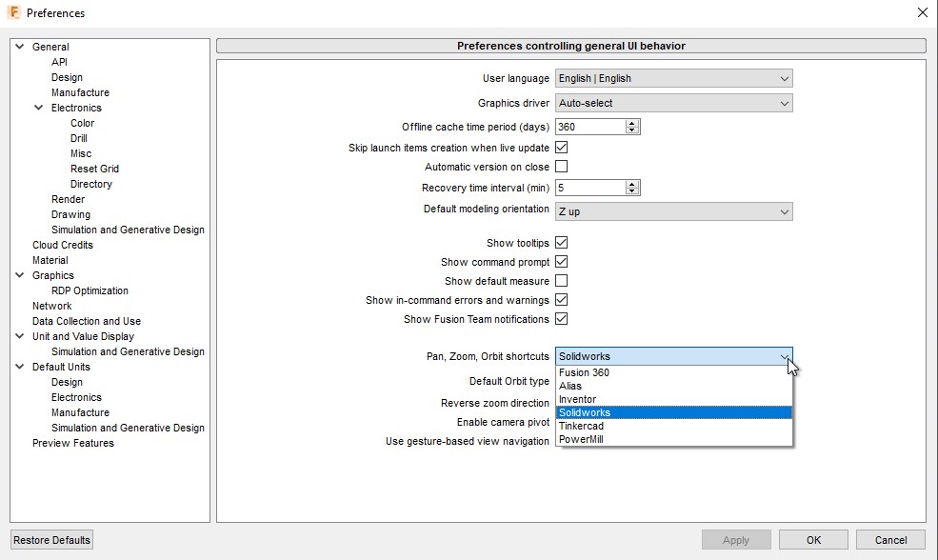Increase the offline cache time period value
This screenshot has width=938, height=560.
click(x=632, y=123)
